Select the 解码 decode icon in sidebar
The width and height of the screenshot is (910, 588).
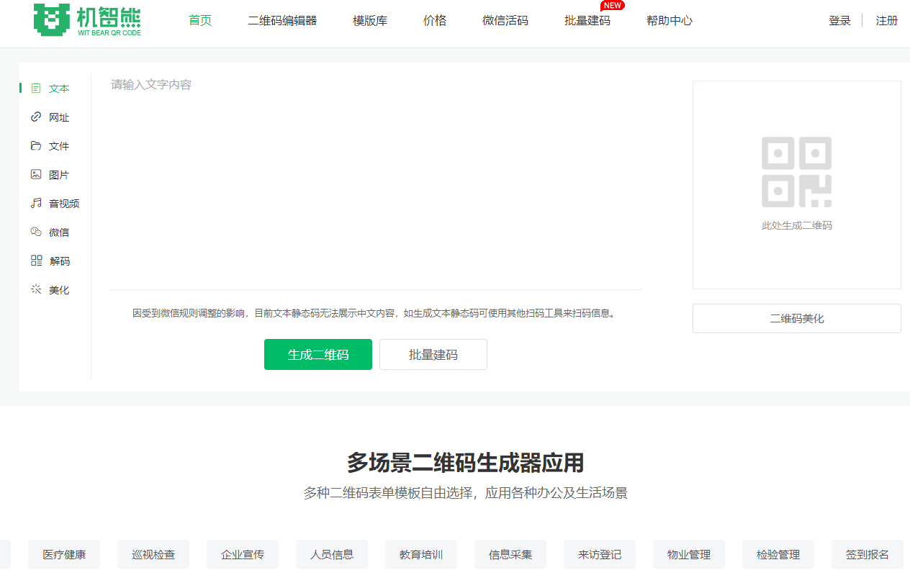point(36,261)
